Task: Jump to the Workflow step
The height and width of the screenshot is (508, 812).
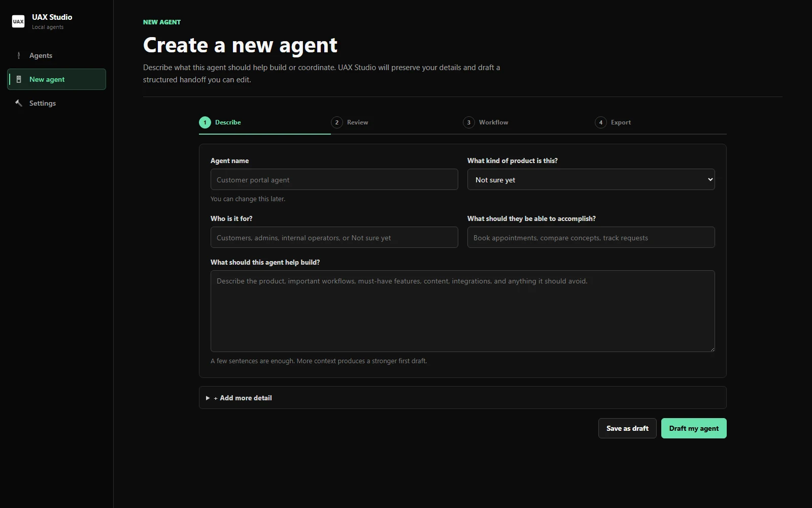Action: (528, 122)
